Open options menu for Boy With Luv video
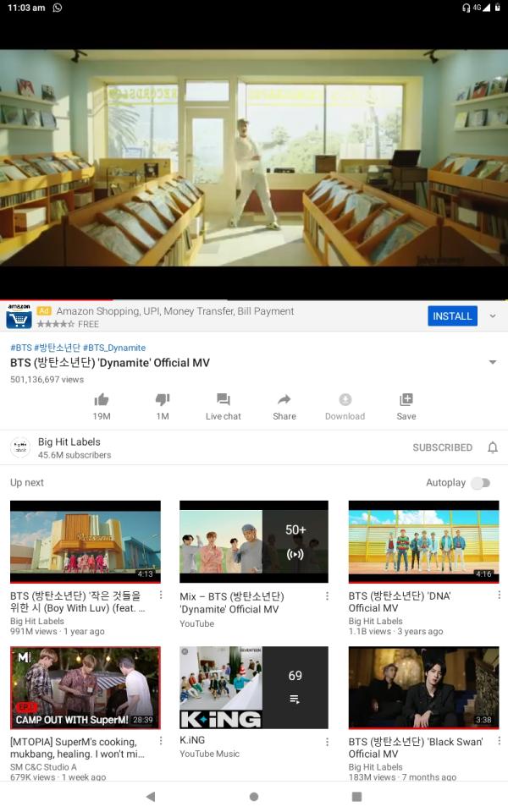The height and width of the screenshot is (812, 508). [161, 595]
